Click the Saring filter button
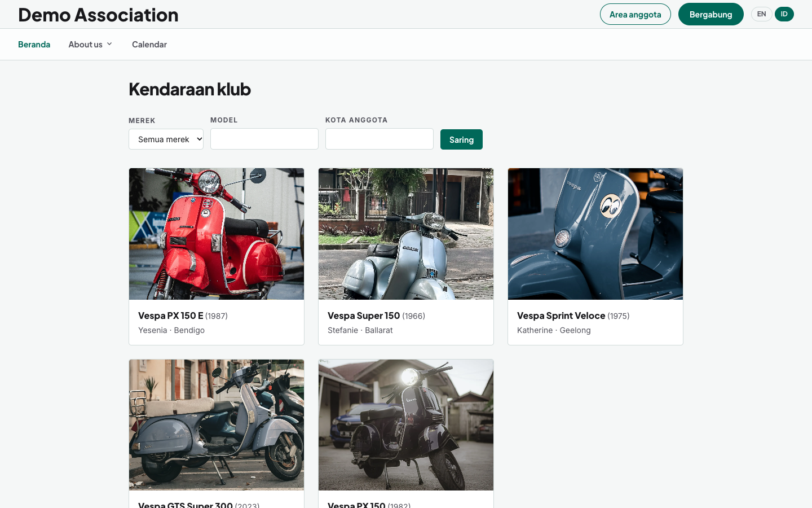The width and height of the screenshot is (812, 508). pyautogui.click(x=461, y=139)
